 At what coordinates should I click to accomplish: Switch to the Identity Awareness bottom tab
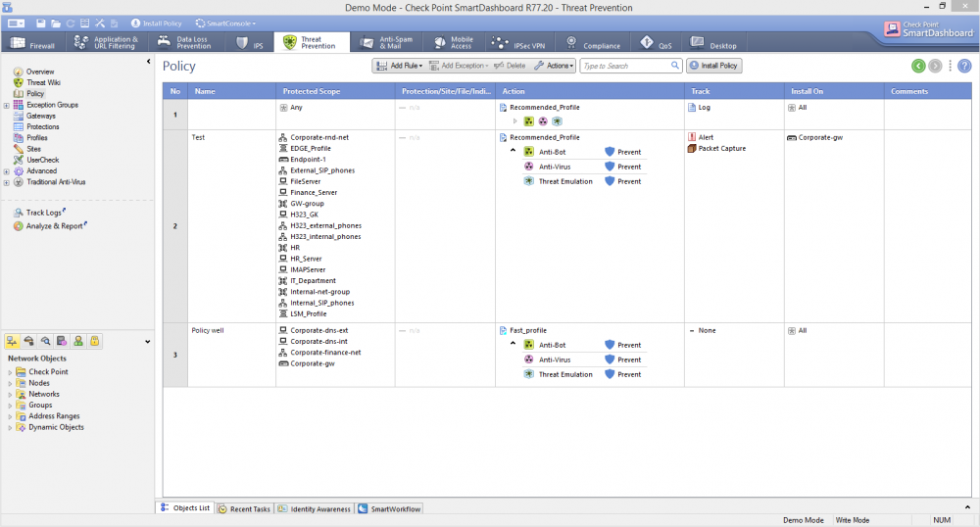pyautogui.click(x=315, y=509)
